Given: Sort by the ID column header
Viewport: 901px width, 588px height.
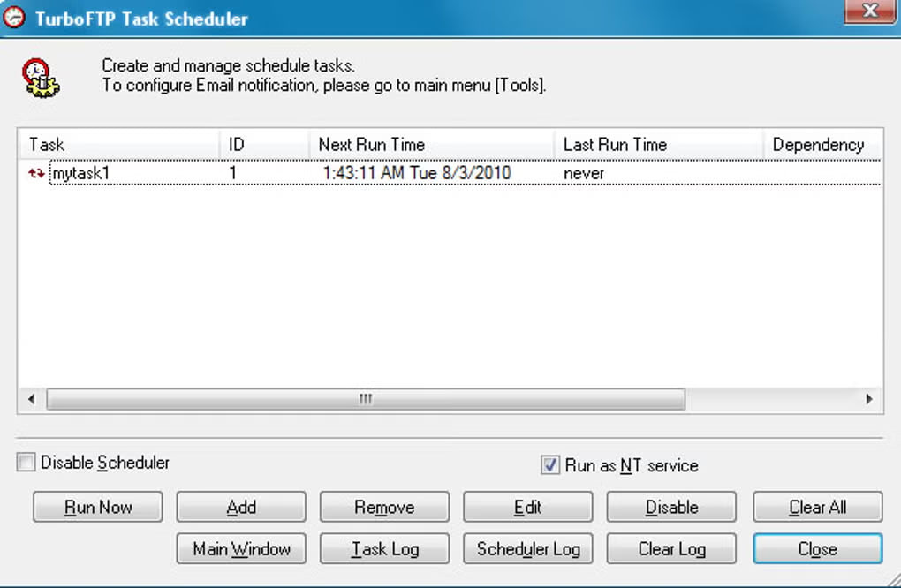Looking at the screenshot, I should (265, 144).
